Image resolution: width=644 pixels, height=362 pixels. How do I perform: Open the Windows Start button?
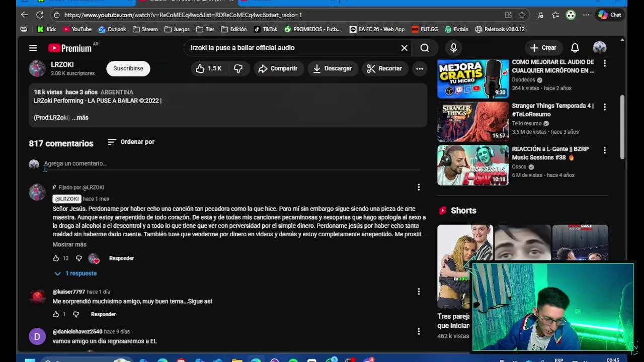click(30, 360)
